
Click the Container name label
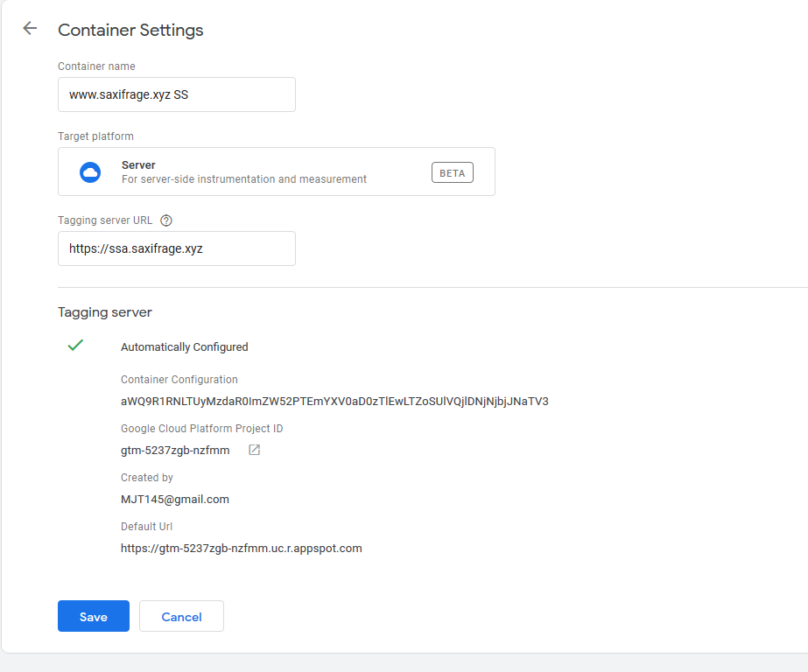96,66
